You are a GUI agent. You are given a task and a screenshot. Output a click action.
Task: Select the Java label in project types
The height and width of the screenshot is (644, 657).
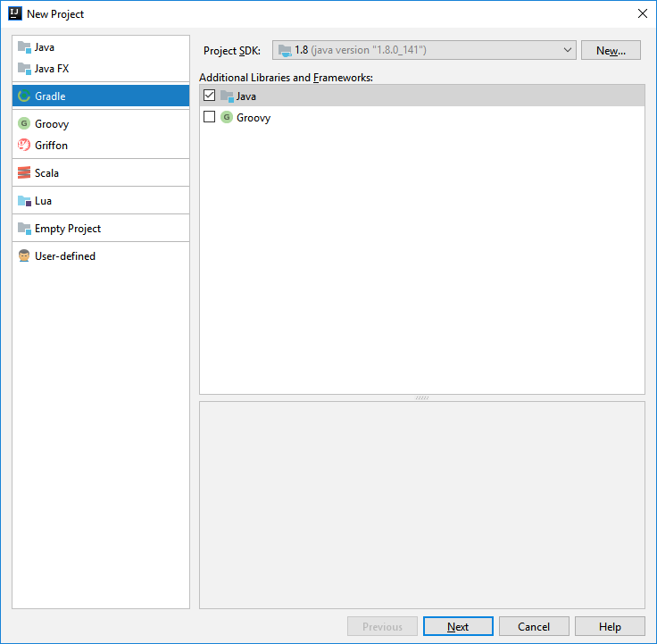coord(45,47)
